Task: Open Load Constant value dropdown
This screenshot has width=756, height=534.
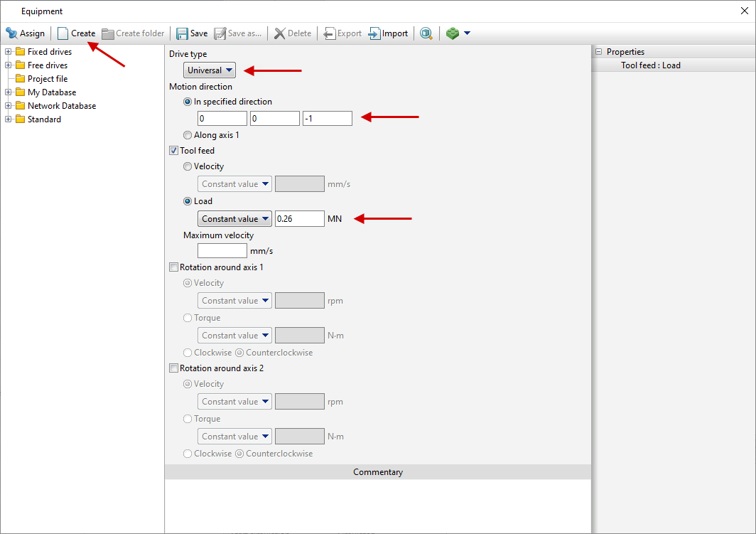Action: point(234,219)
